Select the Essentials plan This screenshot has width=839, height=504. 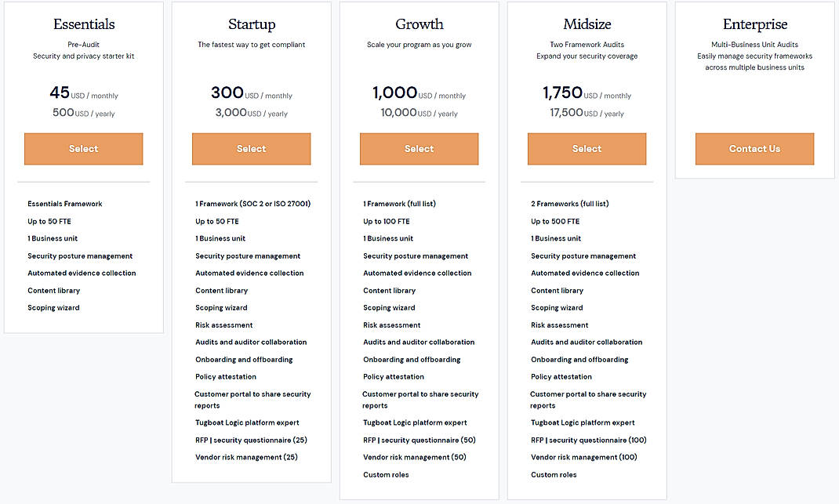[83, 149]
